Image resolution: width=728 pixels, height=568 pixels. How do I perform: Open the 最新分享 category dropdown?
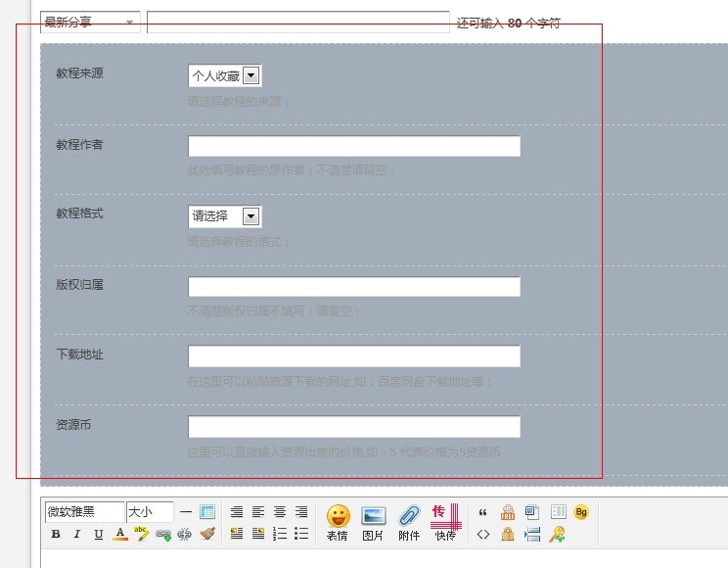(90, 23)
